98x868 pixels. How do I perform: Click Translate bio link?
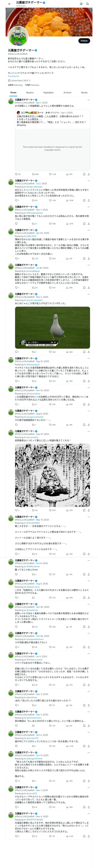[x=14, y=76]
